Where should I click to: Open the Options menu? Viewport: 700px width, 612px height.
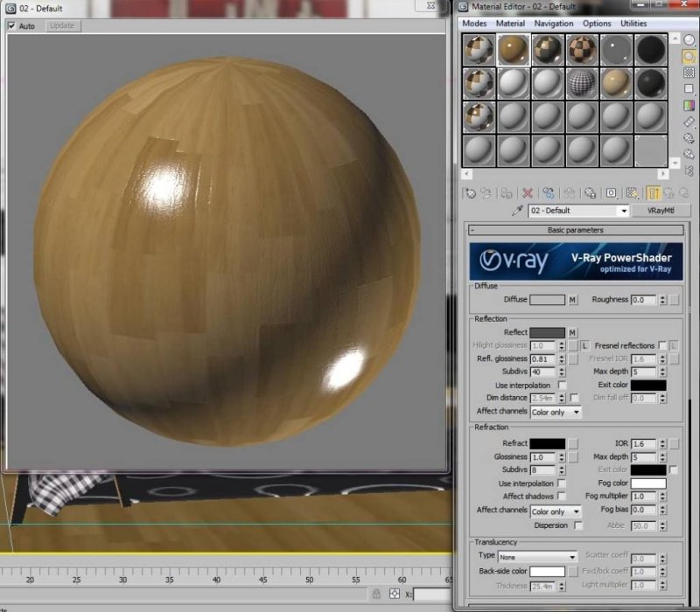(597, 23)
